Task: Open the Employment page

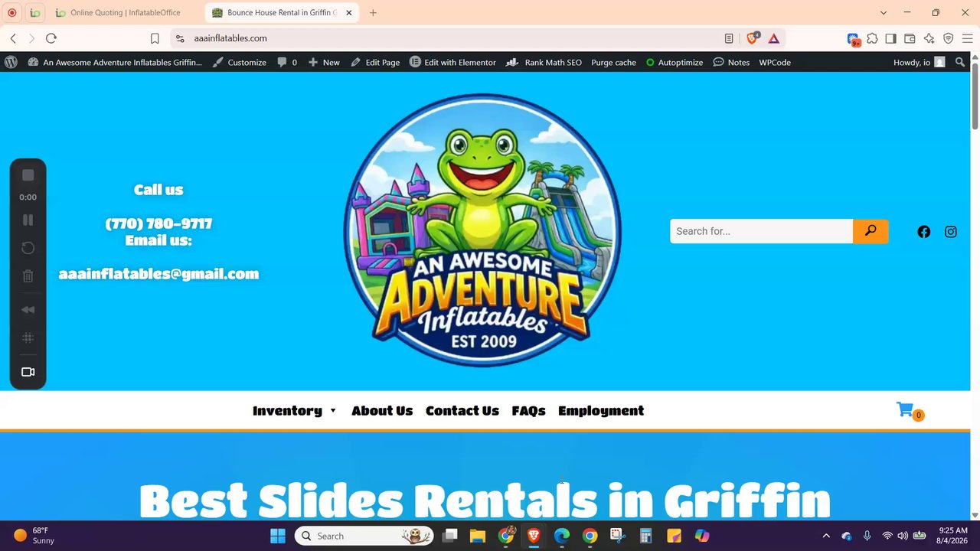Action: (601, 411)
